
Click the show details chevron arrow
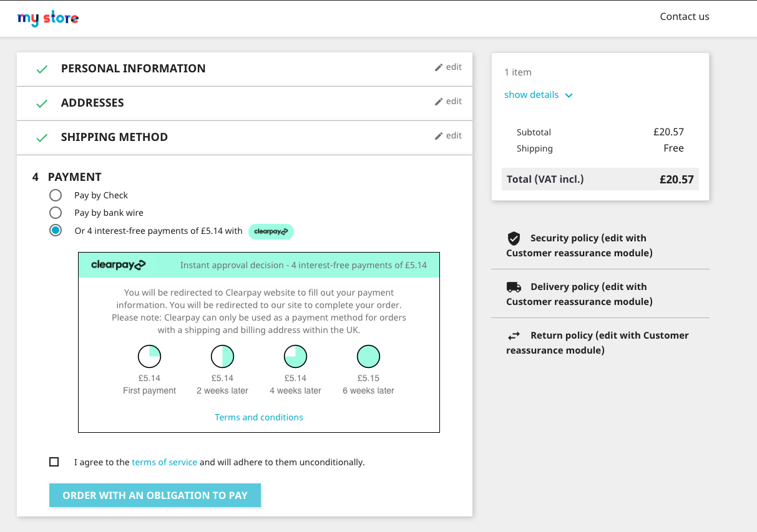pyautogui.click(x=569, y=95)
